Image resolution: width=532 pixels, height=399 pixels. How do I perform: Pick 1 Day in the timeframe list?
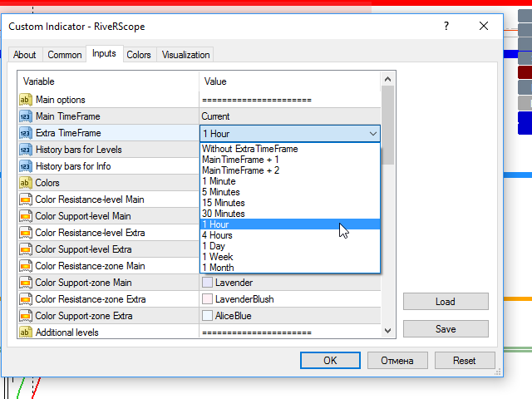pos(213,246)
